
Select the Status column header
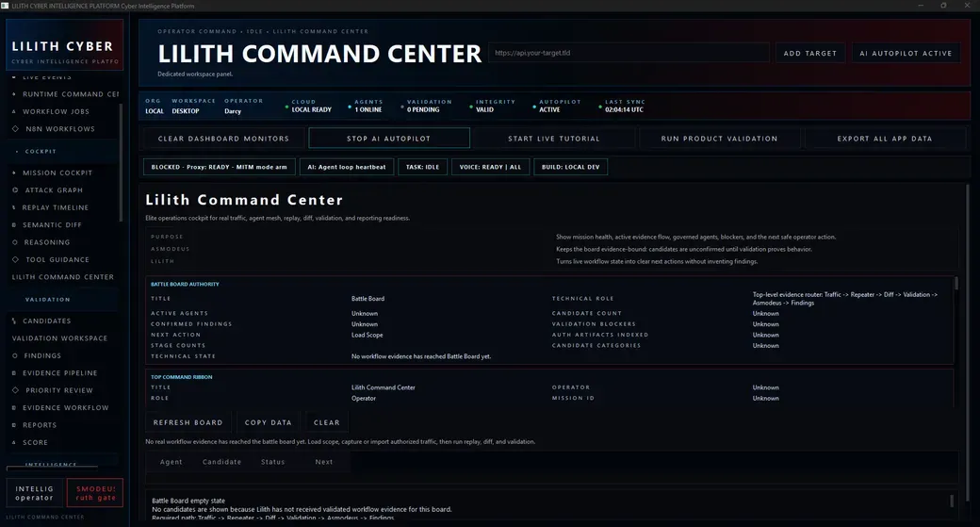tap(272, 462)
